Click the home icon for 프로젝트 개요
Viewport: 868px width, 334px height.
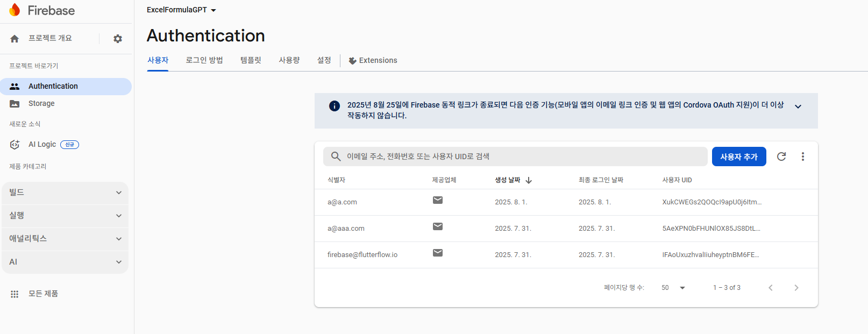pos(15,39)
